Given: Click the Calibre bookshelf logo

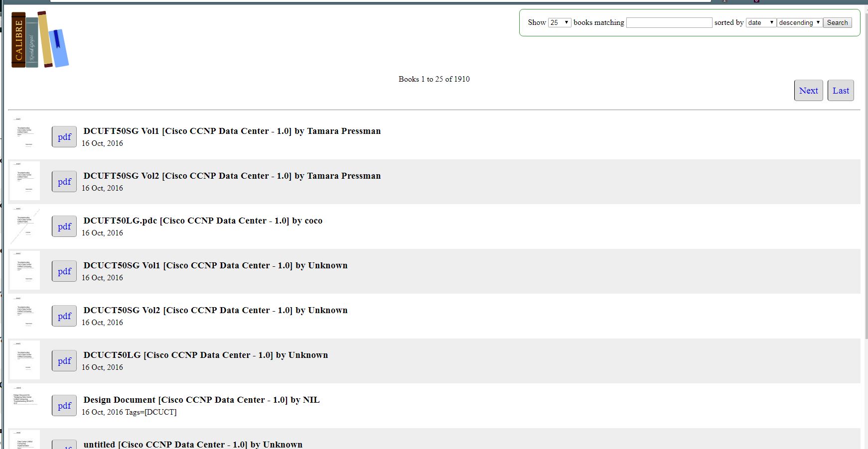Looking at the screenshot, I should point(40,39).
